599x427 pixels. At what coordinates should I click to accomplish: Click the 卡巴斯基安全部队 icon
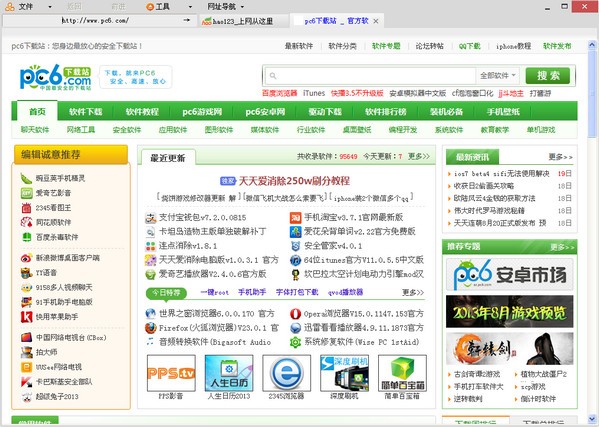coord(26,382)
